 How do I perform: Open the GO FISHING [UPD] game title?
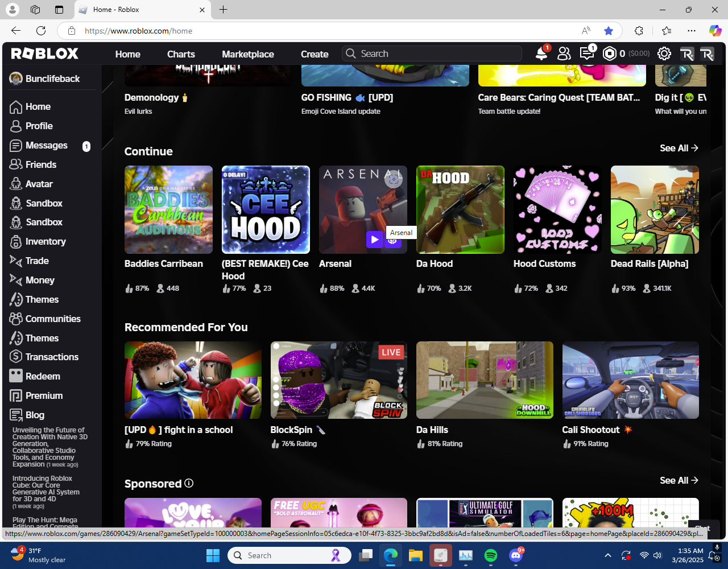[x=347, y=97]
